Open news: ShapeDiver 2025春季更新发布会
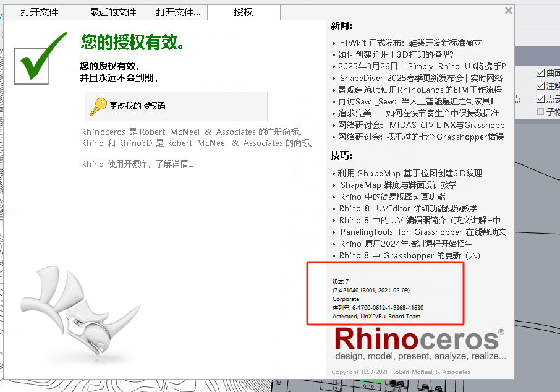 (421, 79)
